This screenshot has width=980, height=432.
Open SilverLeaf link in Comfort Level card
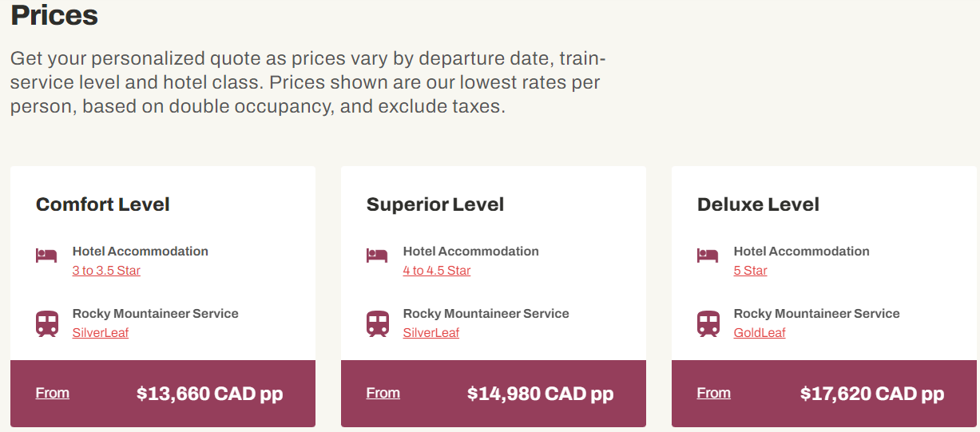click(101, 333)
